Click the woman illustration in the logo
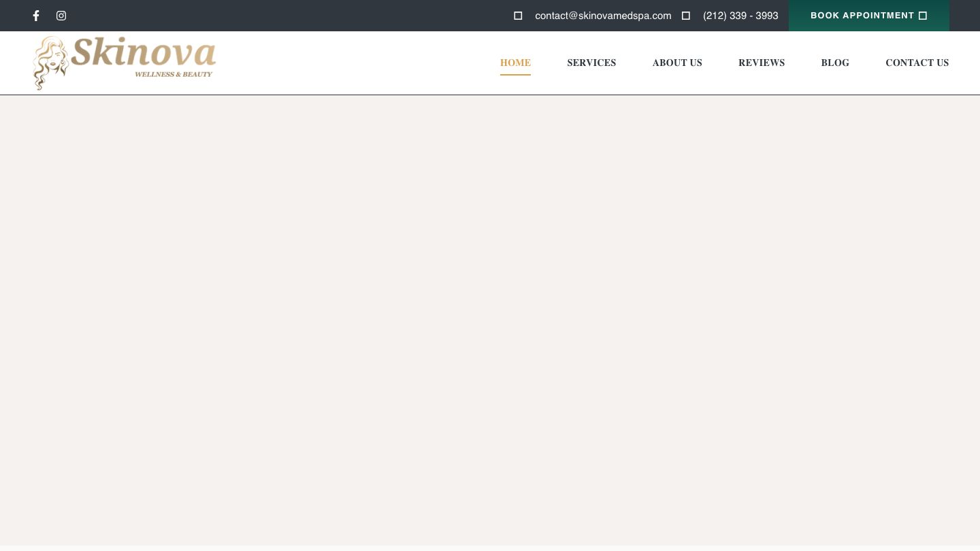 point(50,63)
